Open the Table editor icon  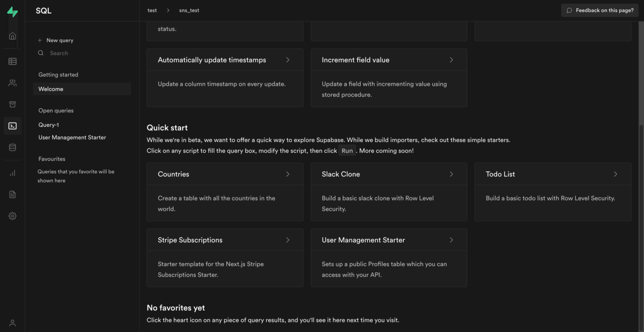pos(13,61)
